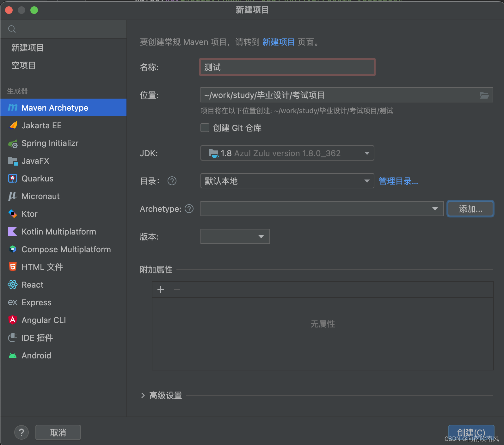Image resolution: width=504 pixels, height=445 pixels.
Task: Choose the Micronaut generator
Action: [63, 196]
